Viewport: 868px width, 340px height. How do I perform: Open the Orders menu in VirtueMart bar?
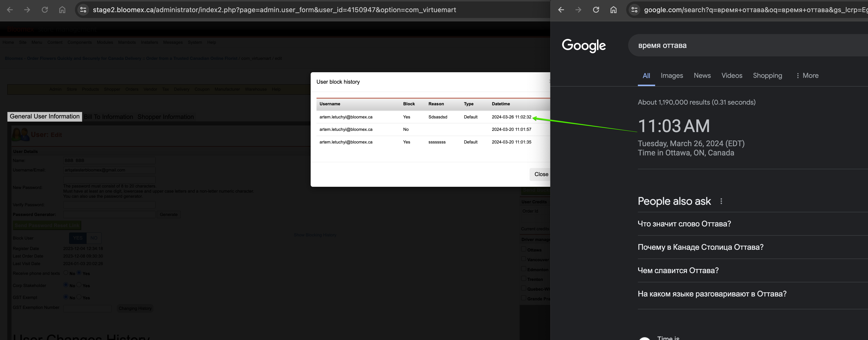click(x=132, y=89)
